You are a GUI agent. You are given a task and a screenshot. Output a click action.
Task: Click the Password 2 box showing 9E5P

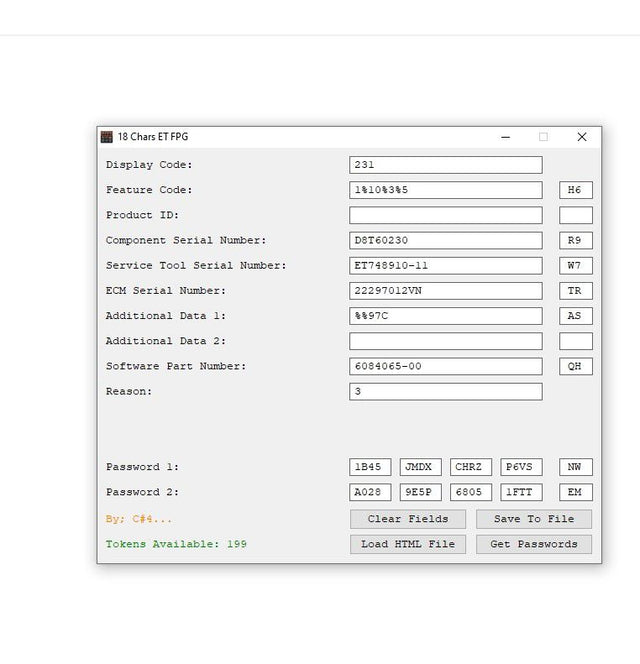coord(421,492)
